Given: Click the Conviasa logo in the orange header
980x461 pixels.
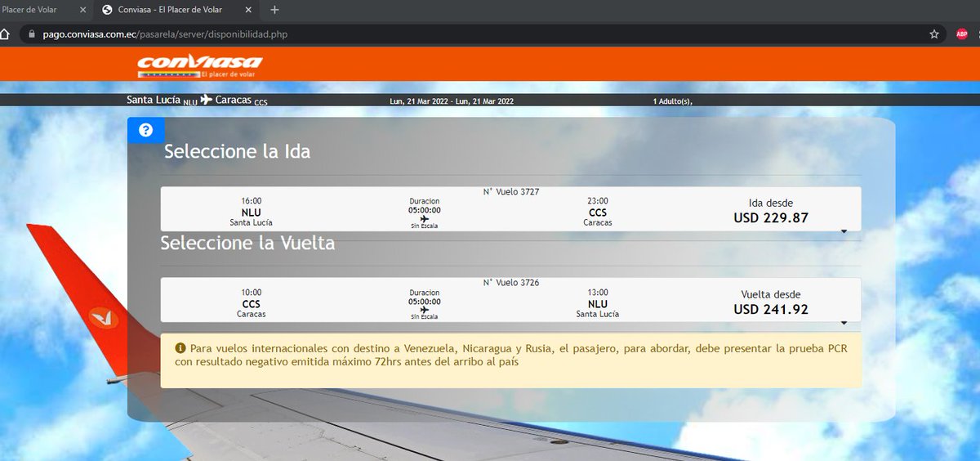Looking at the screenshot, I should (x=199, y=65).
